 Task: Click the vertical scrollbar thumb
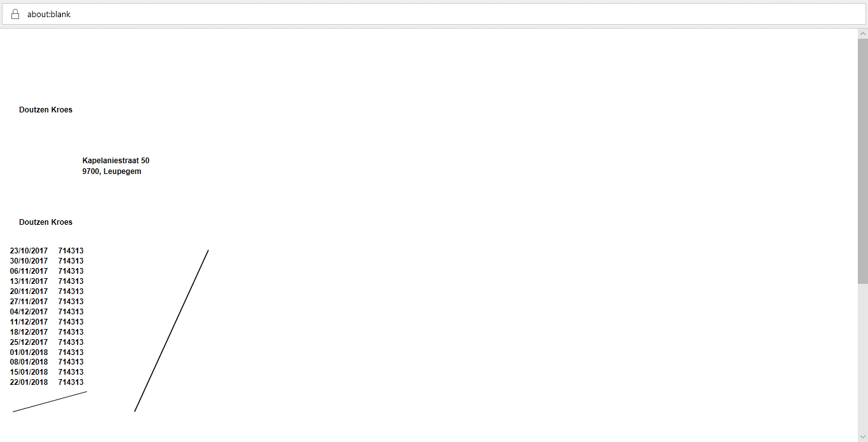click(x=863, y=161)
